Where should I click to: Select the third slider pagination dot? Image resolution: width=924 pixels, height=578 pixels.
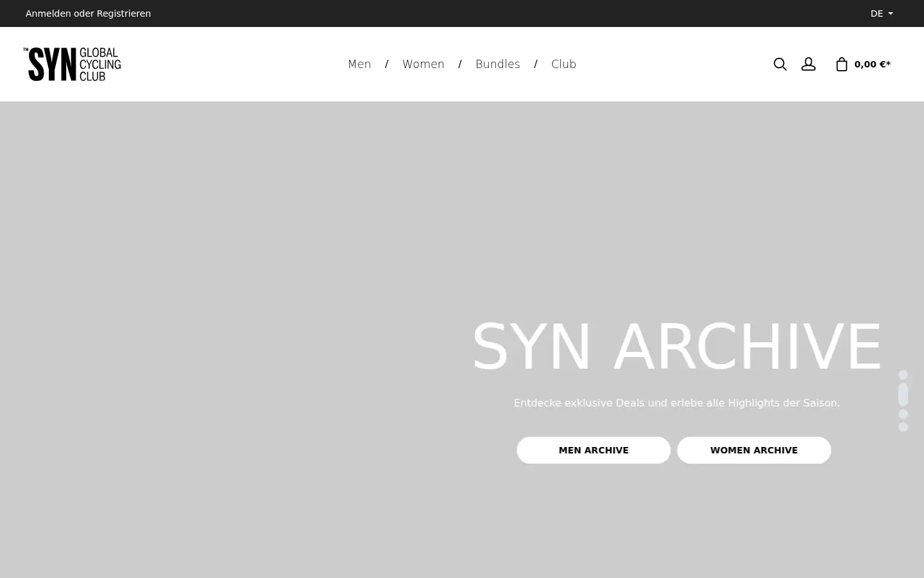pyautogui.click(x=903, y=414)
